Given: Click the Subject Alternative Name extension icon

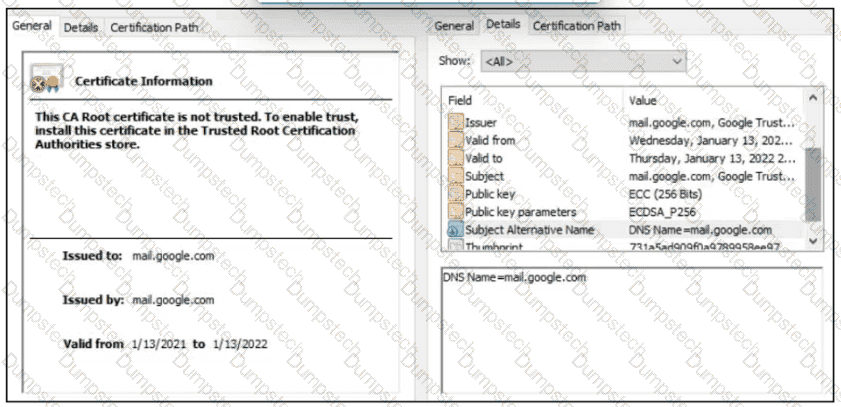Looking at the screenshot, I should click(x=456, y=230).
